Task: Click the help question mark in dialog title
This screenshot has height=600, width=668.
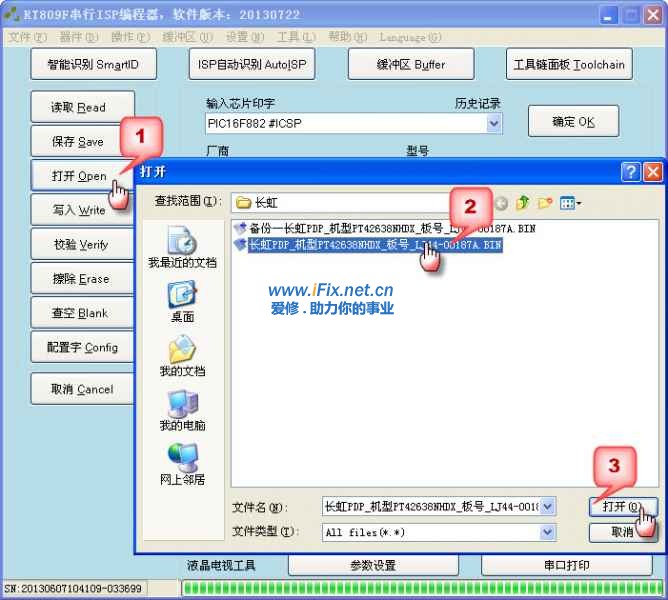Action: tap(631, 171)
